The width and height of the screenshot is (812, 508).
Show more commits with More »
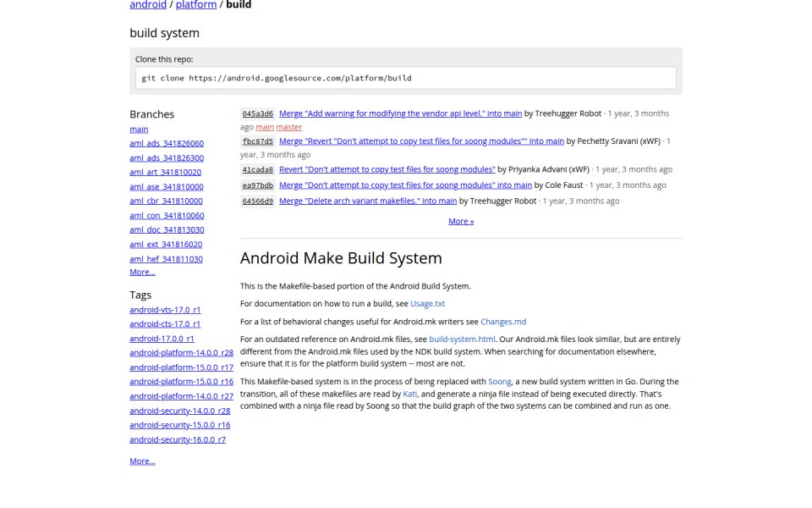pos(461,221)
